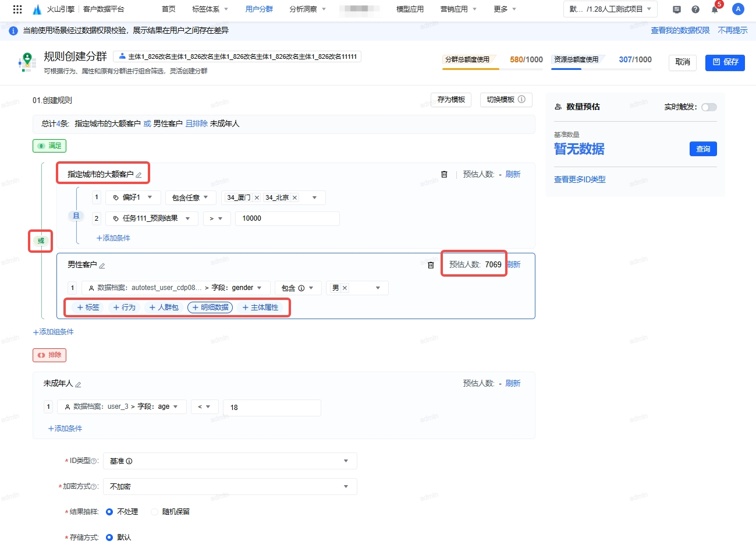The width and height of the screenshot is (756, 555).
Task: Click the age value input showing 18
Action: (272, 408)
